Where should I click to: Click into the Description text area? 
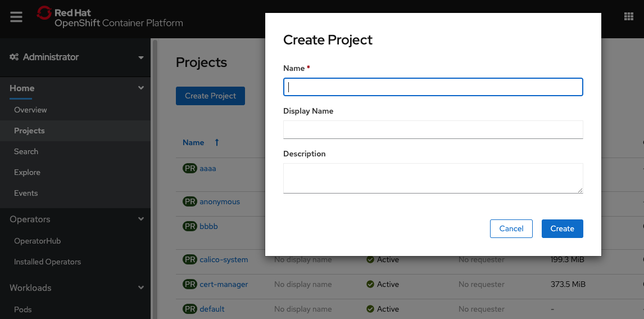click(433, 178)
